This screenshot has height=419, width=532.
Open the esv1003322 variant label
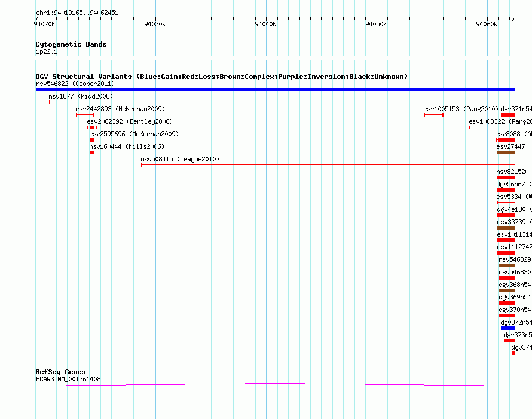tap(500, 121)
